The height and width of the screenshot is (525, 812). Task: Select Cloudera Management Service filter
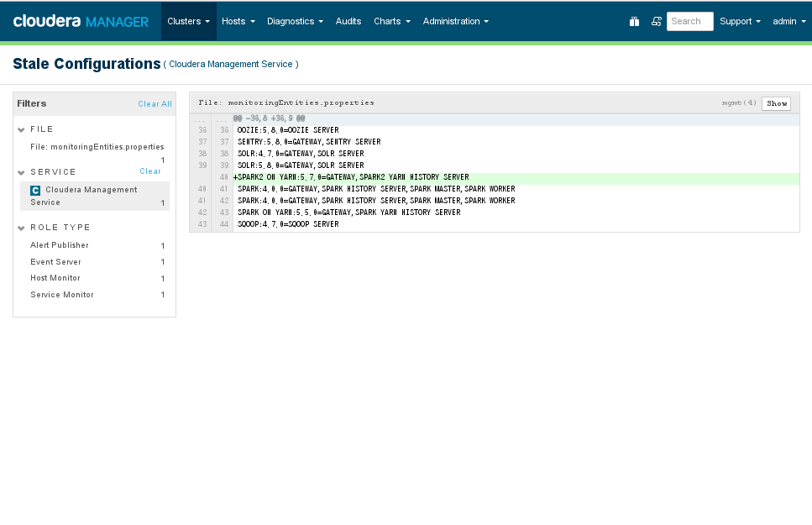[95, 196]
